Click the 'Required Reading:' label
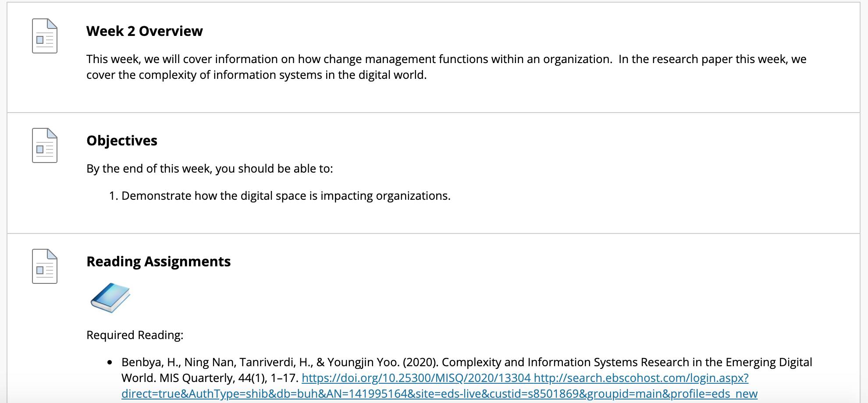Screen dimensions: 868x403 tap(135, 335)
